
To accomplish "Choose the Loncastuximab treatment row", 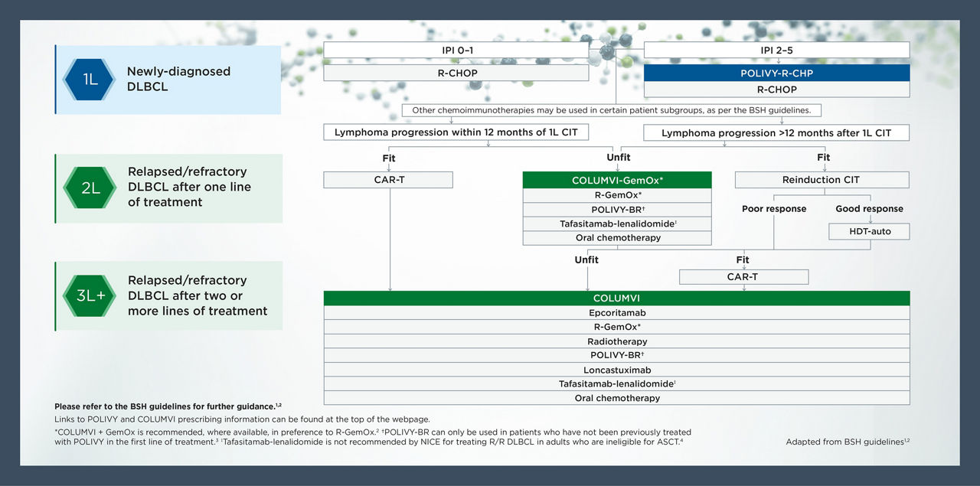I will point(616,370).
